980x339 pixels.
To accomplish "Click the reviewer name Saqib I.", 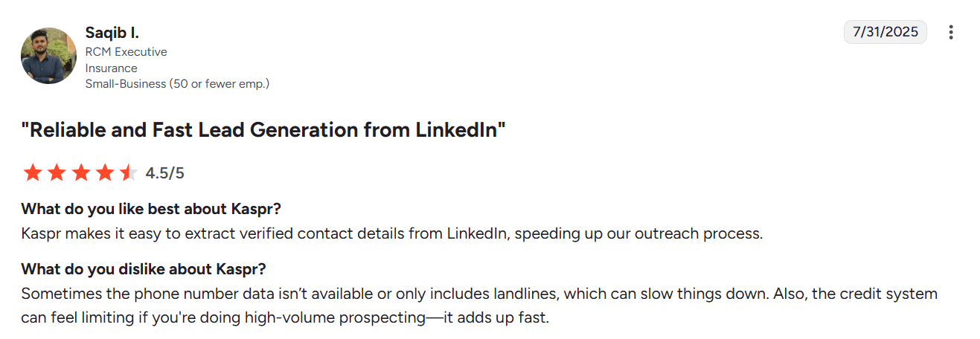I will (112, 33).
